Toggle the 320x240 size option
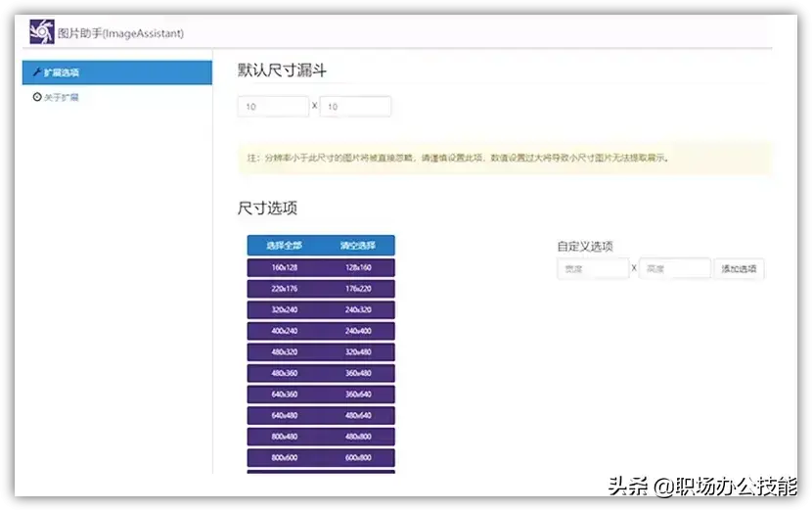The width and height of the screenshot is (812, 511). click(x=285, y=310)
